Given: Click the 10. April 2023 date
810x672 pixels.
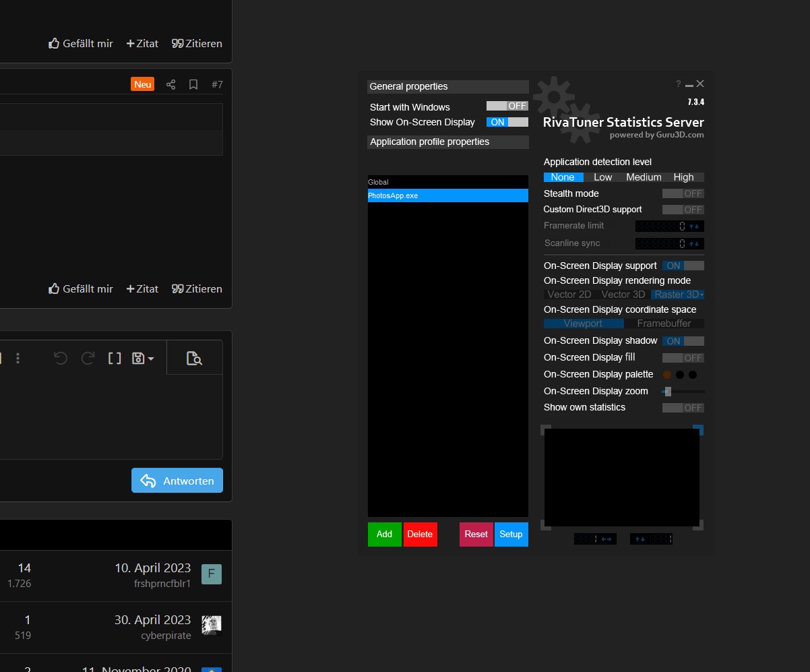Looking at the screenshot, I should click(152, 568).
